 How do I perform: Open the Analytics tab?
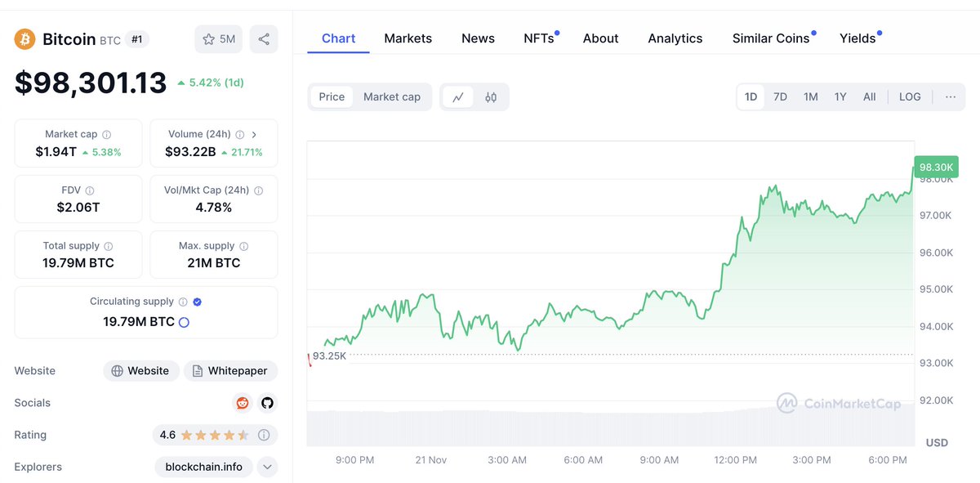pyautogui.click(x=675, y=38)
